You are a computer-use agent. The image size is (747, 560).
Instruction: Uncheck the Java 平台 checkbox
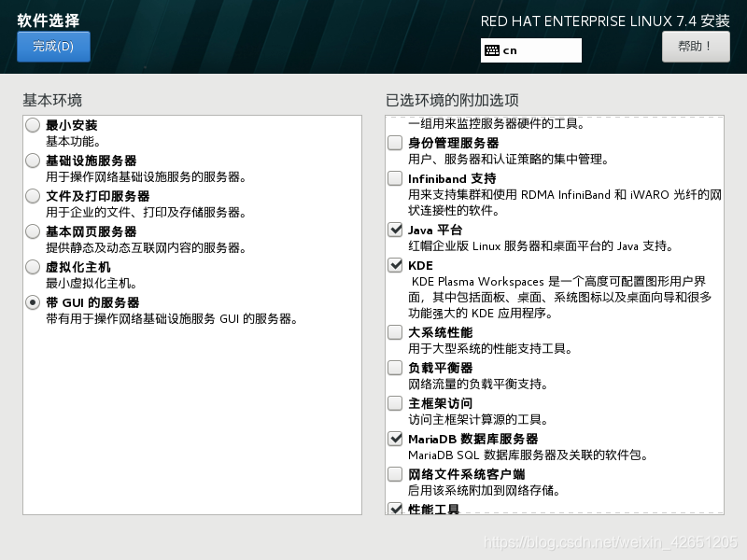click(395, 230)
